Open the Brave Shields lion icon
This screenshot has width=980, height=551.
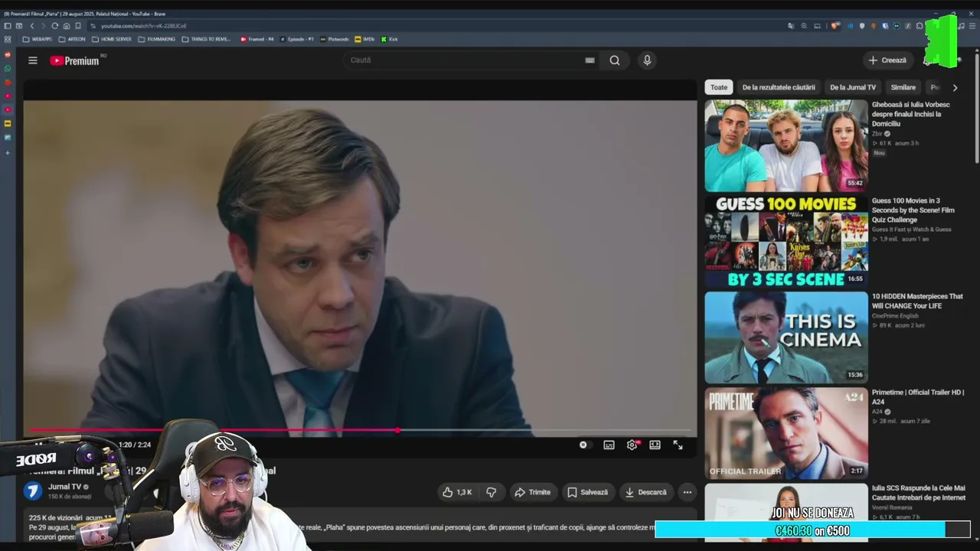835,26
